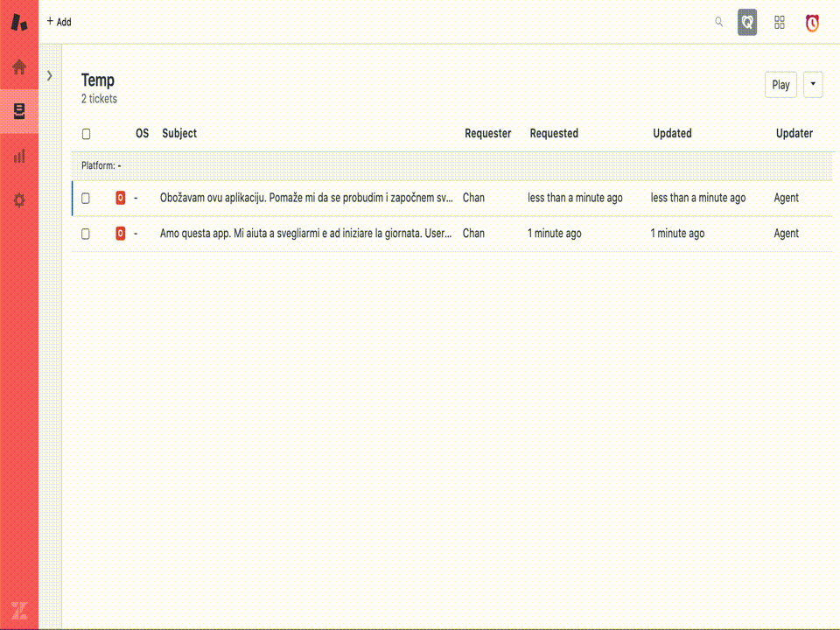The height and width of the screenshot is (630, 840).
Task: Sort by the Requested column header
Action: click(554, 133)
